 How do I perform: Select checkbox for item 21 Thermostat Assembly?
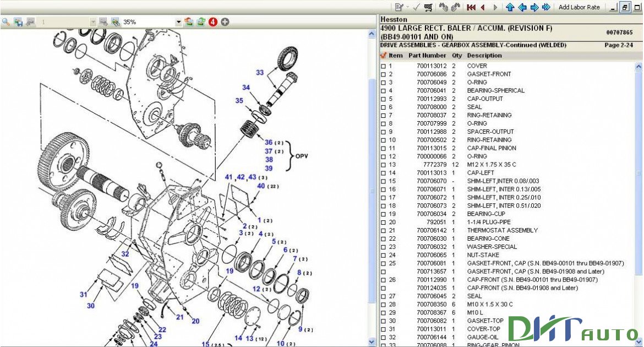(384, 231)
